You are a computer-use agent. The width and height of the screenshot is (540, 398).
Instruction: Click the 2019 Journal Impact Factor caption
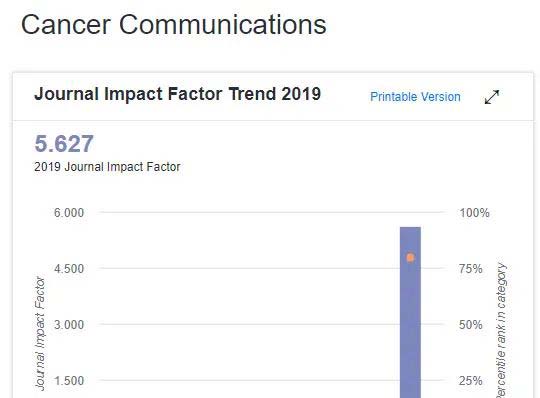[x=107, y=167]
